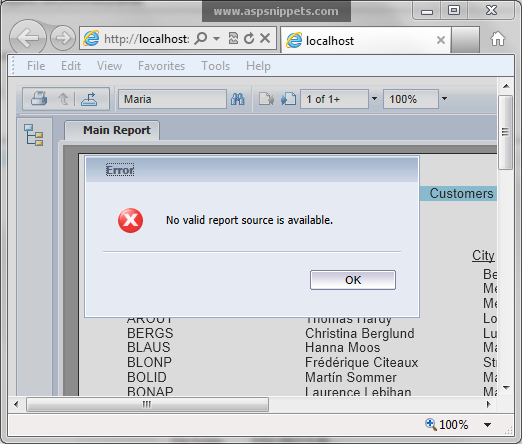This screenshot has width=522, height=444.
Task: Click the vertical scrollbar up arrow
Action: (x=506, y=86)
